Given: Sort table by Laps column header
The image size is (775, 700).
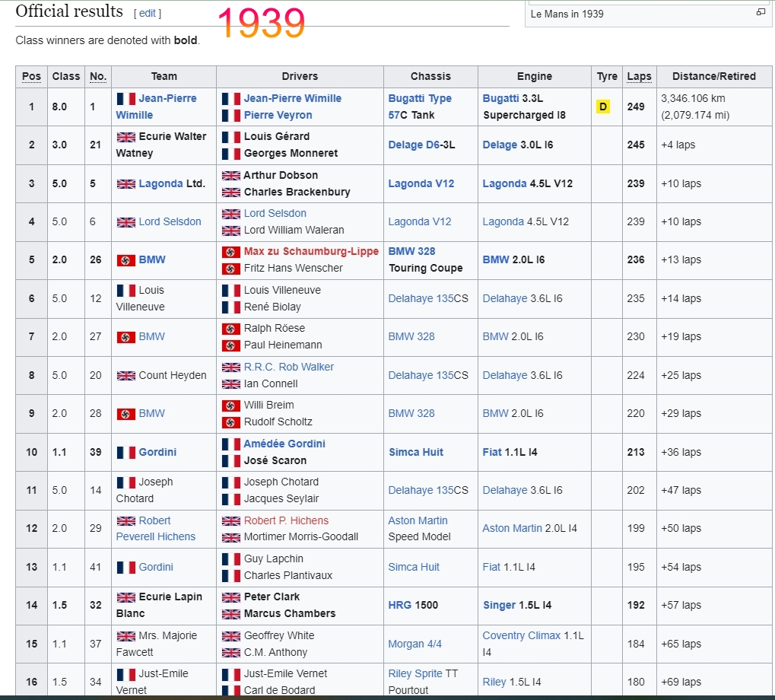Looking at the screenshot, I should (x=639, y=77).
